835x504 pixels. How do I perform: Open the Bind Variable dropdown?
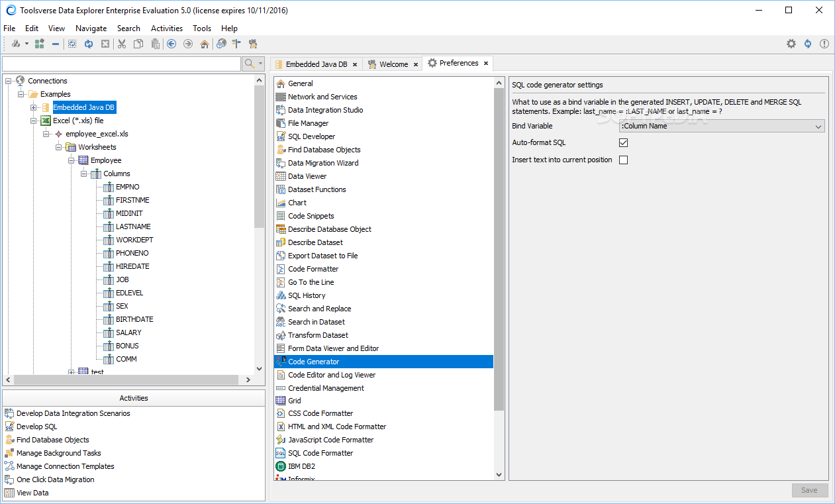click(x=721, y=126)
